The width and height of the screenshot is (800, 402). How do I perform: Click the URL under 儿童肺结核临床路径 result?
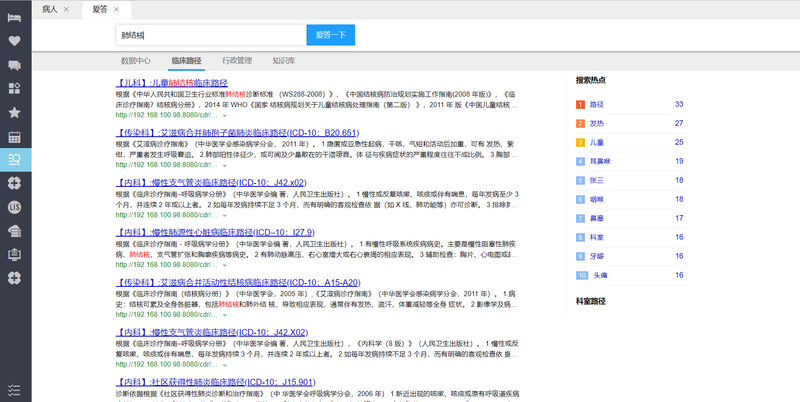(x=166, y=115)
